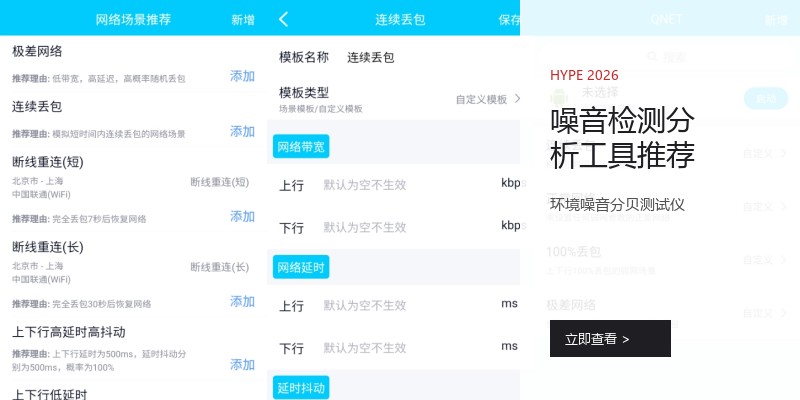This screenshot has width=800, height=400.
Task: Open the 上下行高延时高抖动 row title
Action: (x=69, y=333)
